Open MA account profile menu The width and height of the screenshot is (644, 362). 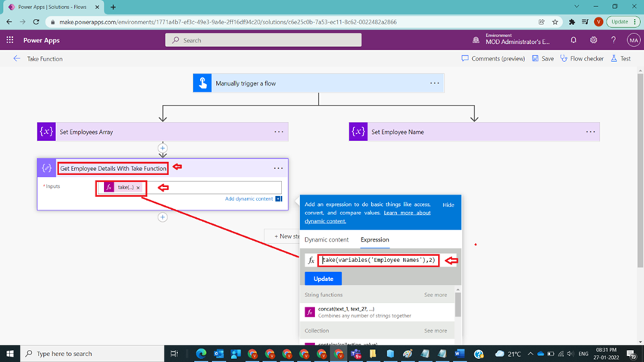(633, 40)
